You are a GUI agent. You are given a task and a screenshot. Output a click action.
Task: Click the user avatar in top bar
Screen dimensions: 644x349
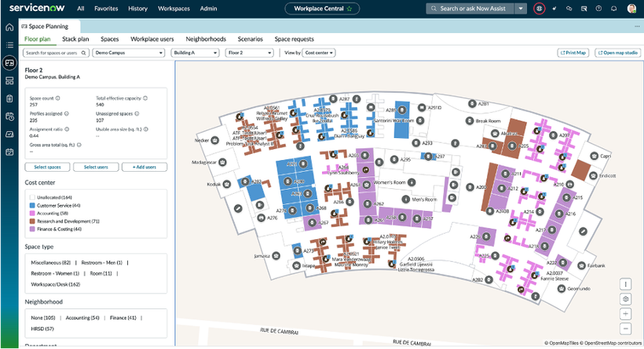(x=631, y=9)
